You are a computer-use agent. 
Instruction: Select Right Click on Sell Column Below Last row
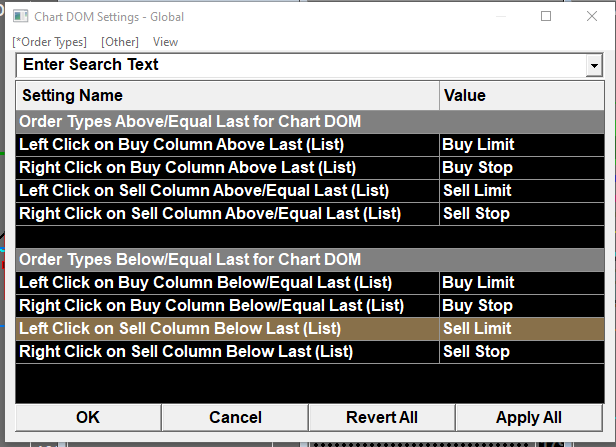pos(186,351)
